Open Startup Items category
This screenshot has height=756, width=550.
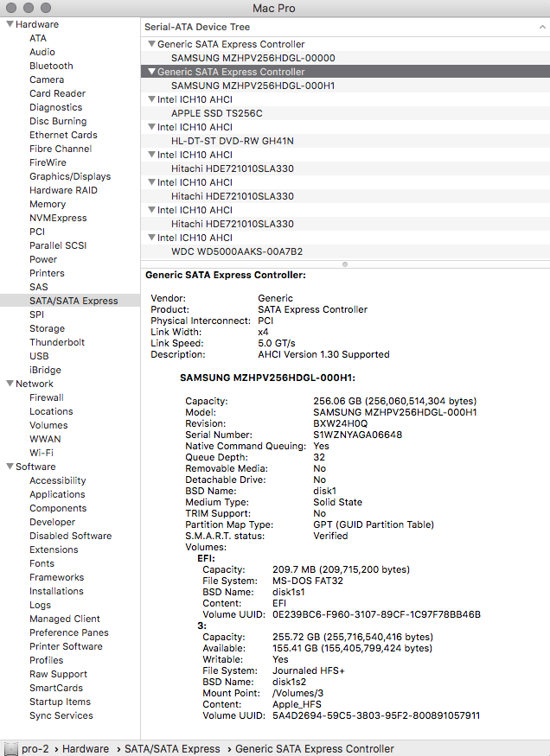point(60,702)
